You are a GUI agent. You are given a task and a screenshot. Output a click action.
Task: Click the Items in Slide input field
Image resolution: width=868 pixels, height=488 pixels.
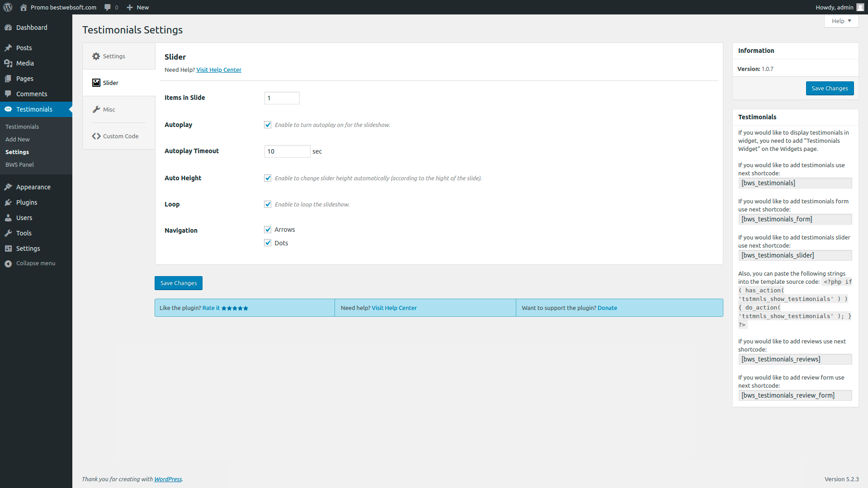tap(282, 98)
